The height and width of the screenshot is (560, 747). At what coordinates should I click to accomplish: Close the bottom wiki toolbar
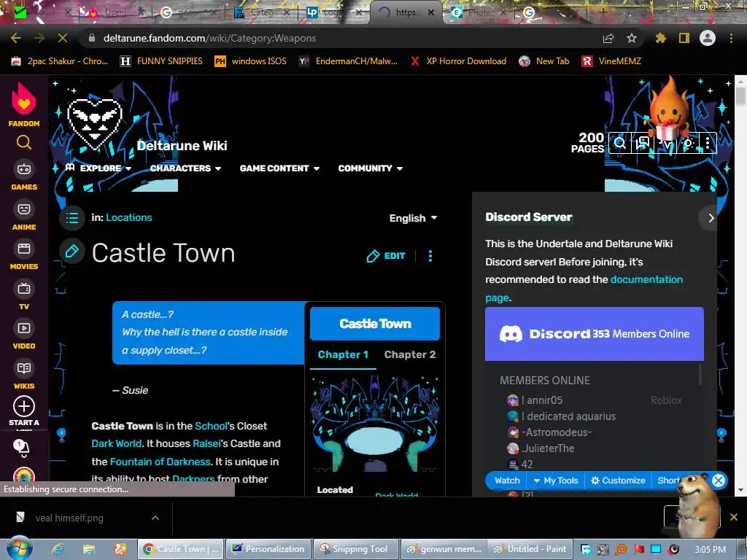coord(719,481)
